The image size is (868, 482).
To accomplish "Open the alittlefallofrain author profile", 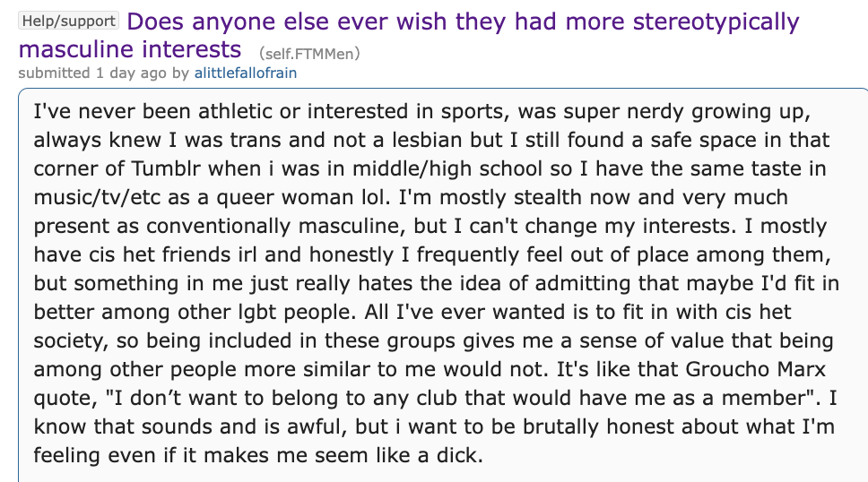I will (245, 73).
